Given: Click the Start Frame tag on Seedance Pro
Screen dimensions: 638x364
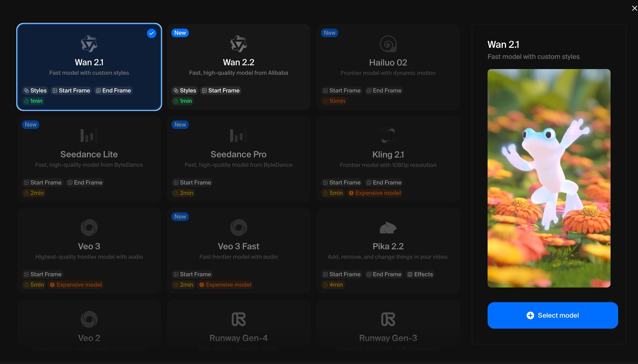Looking at the screenshot, I should 192,182.
